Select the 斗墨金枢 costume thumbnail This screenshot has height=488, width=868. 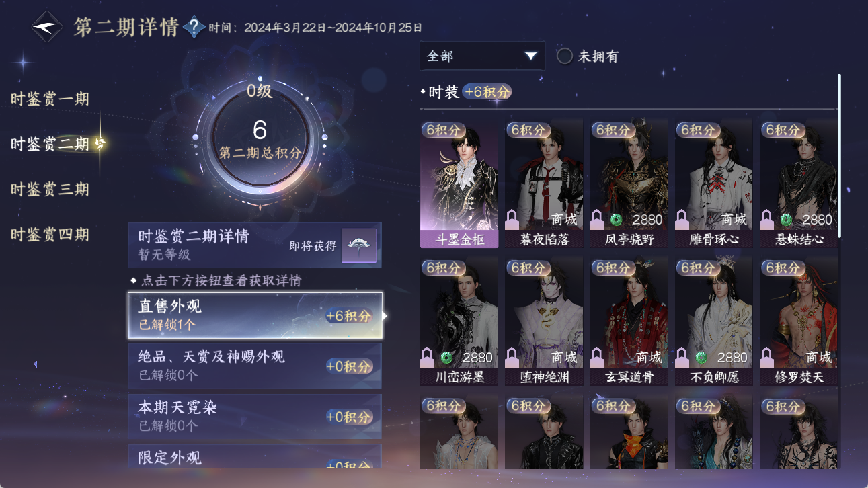click(x=459, y=184)
